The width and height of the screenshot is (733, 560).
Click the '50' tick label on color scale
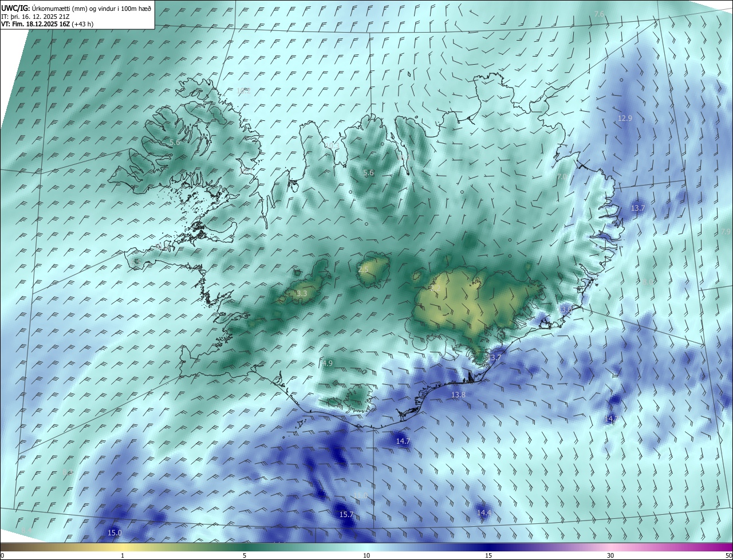728,555
